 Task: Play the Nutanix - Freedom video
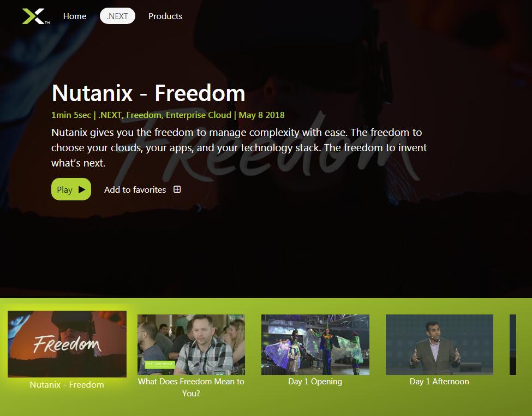71,189
